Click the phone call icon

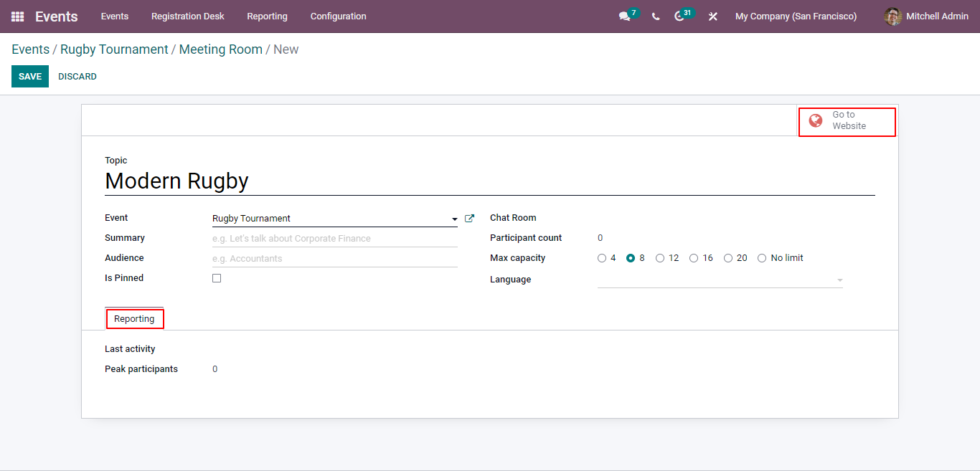click(x=656, y=16)
